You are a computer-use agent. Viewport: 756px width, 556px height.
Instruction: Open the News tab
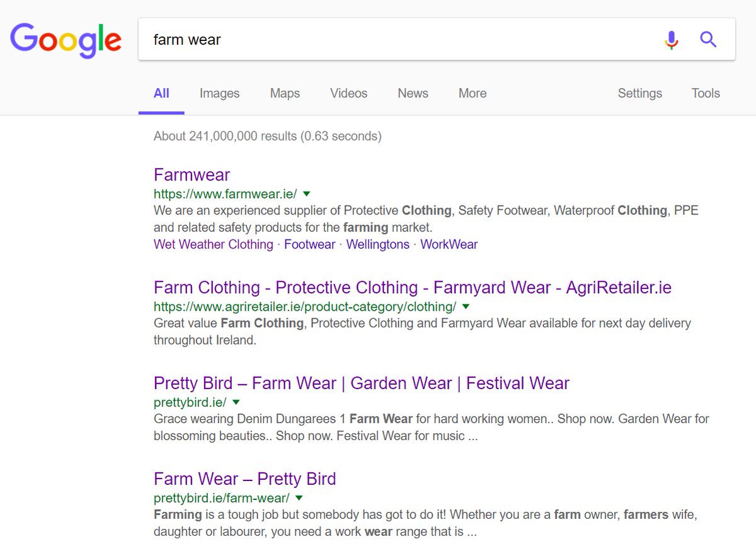pyautogui.click(x=413, y=93)
